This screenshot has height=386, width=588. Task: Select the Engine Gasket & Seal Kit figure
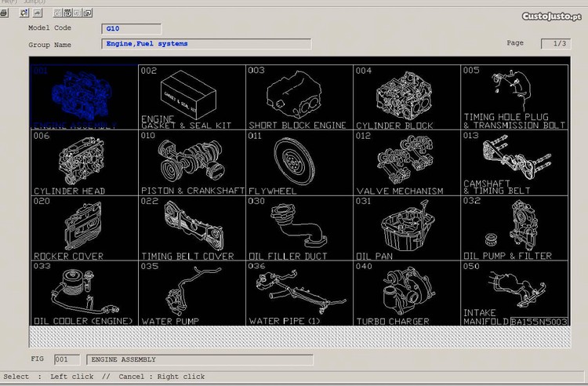pos(191,96)
